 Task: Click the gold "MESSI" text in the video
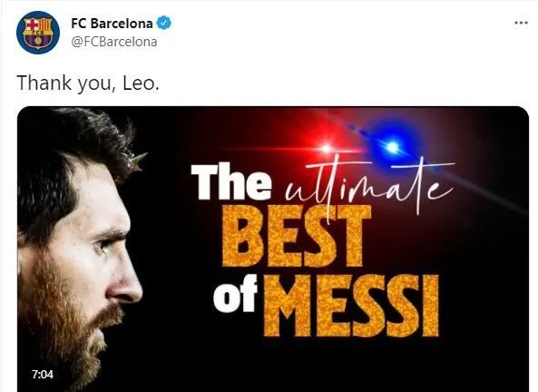(352, 305)
